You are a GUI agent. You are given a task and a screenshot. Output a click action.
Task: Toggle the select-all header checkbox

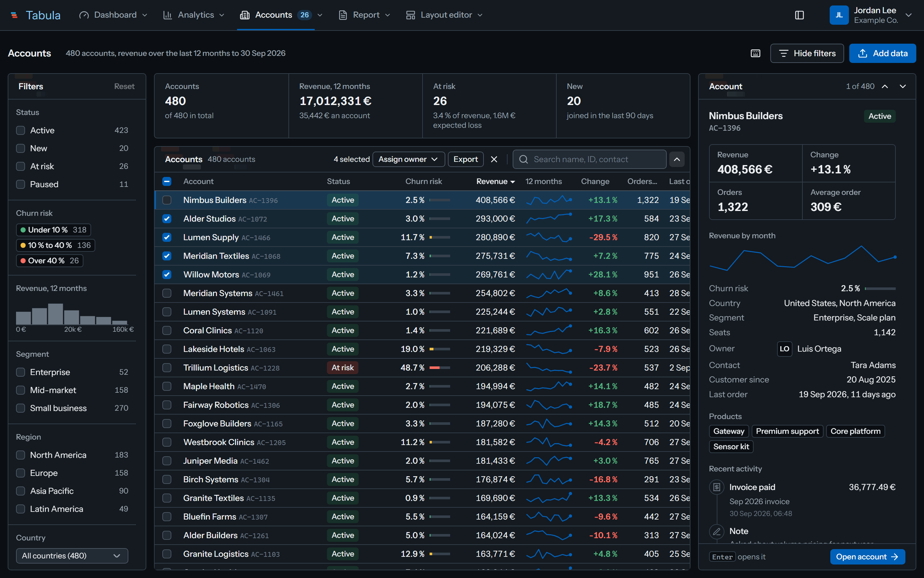167,181
